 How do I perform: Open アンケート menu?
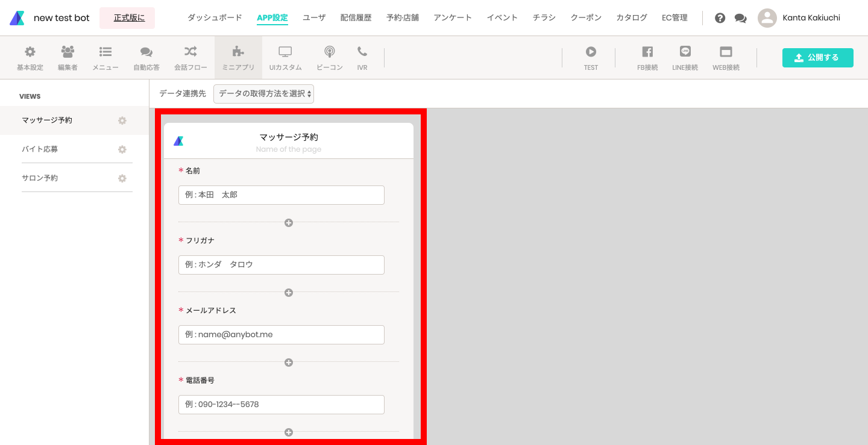click(x=453, y=17)
